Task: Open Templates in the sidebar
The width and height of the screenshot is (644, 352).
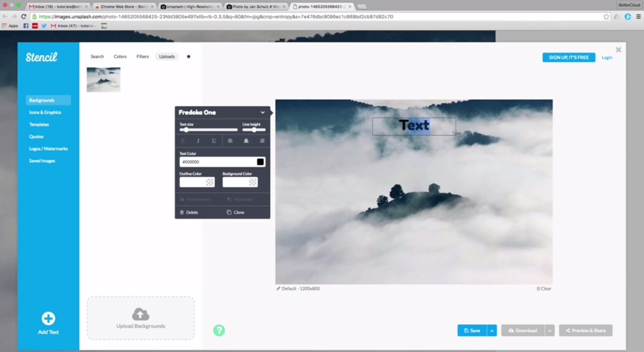Action: pos(39,124)
